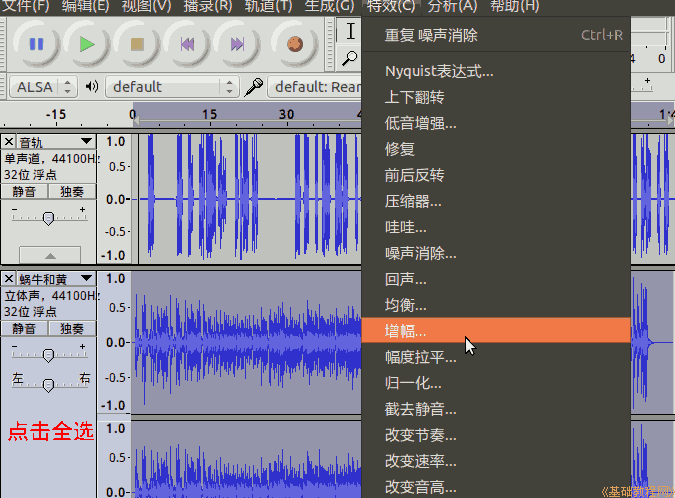The image size is (675, 498).
Task: Open the ALSA audio host dropdown
Action: click(x=43, y=87)
